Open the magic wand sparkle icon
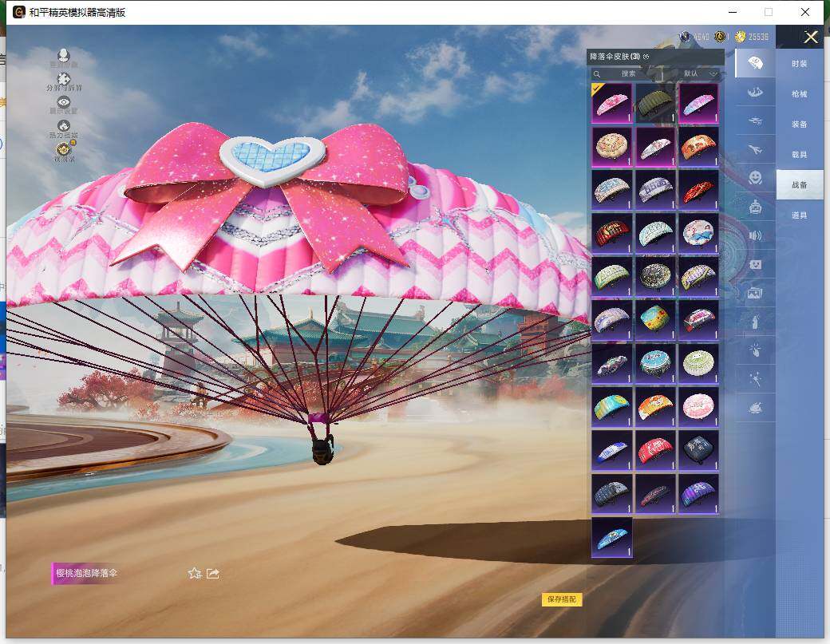Viewport: 830px width, 644px height. tap(755, 379)
